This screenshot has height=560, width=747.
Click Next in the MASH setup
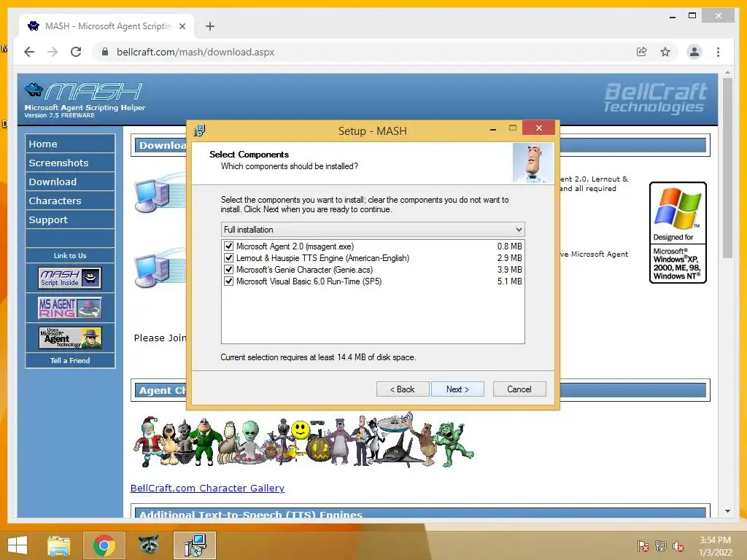tap(457, 389)
